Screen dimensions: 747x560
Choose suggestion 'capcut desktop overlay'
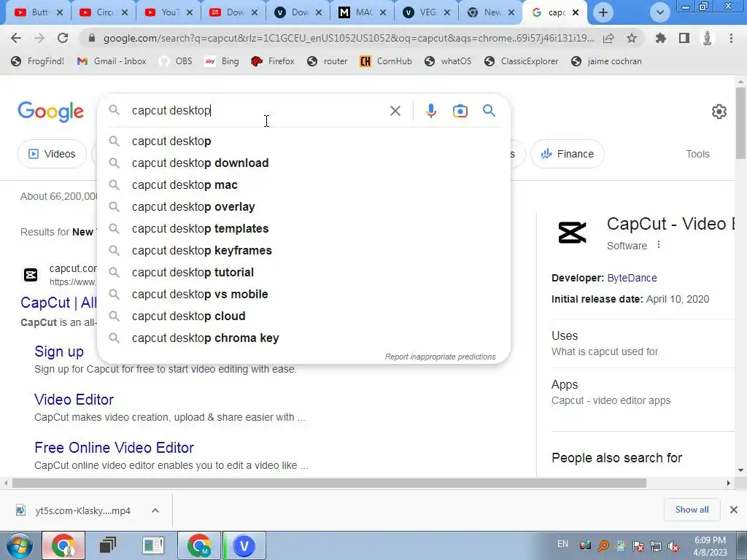point(303,206)
